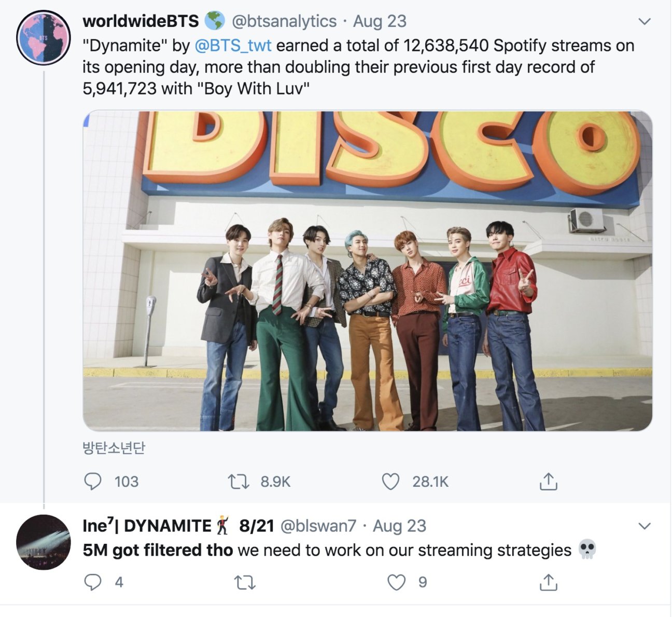
Task: View the 103 replies count
Action: pos(126,482)
